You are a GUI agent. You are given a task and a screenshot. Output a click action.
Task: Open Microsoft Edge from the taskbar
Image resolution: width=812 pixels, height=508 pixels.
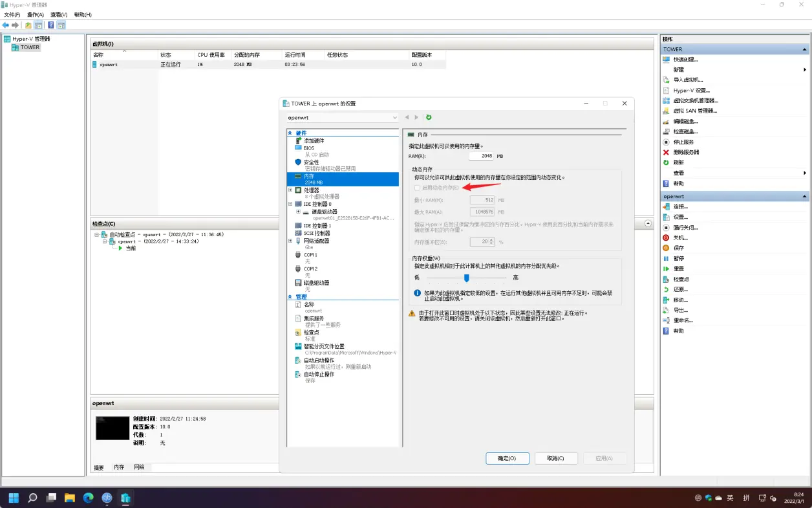tap(88, 498)
